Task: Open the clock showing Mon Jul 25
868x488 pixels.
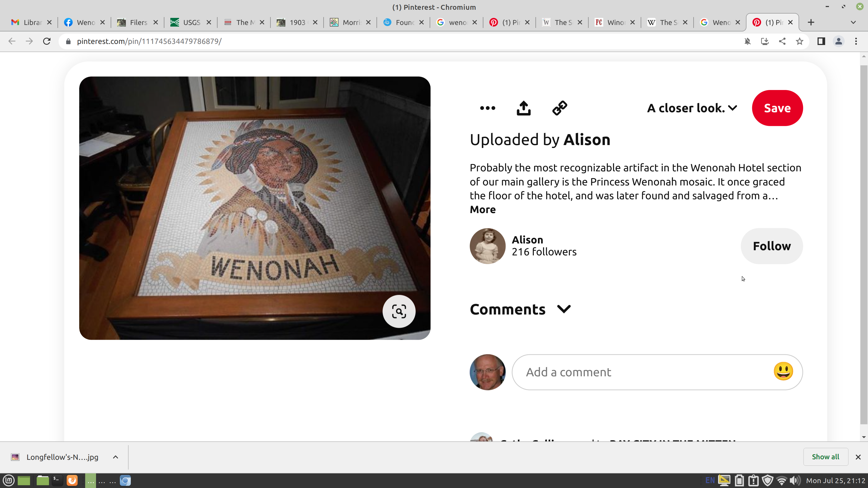Action: pyautogui.click(x=835, y=481)
